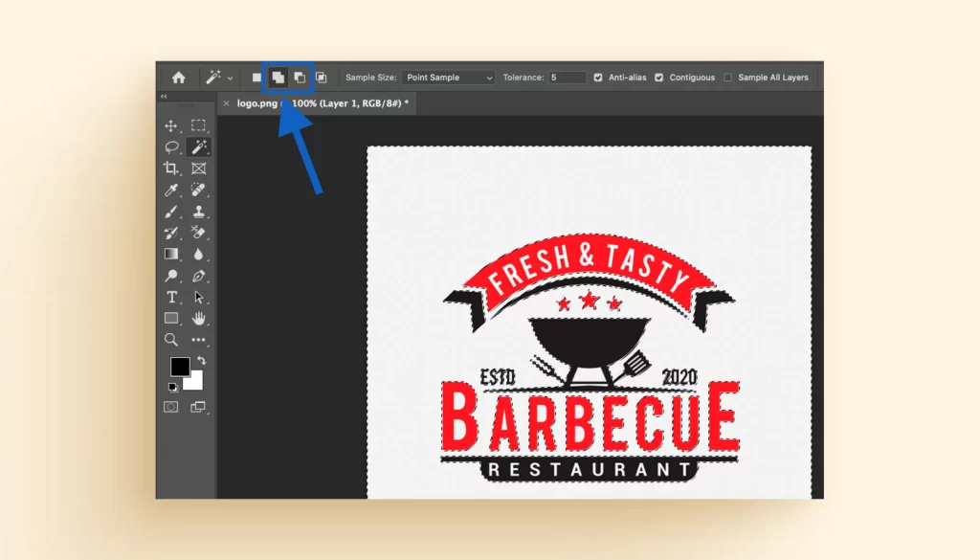This screenshot has height=560, width=980.
Task: Select the Blur tool
Action: click(x=199, y=254)
